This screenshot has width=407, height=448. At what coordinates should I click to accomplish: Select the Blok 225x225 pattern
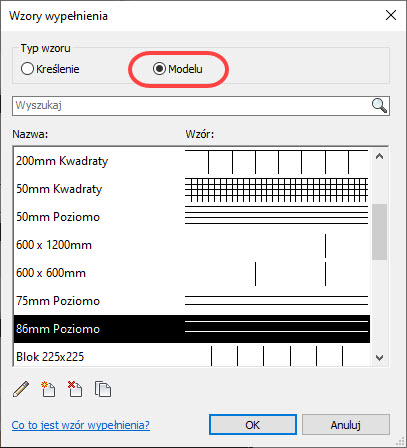[192, 355]
